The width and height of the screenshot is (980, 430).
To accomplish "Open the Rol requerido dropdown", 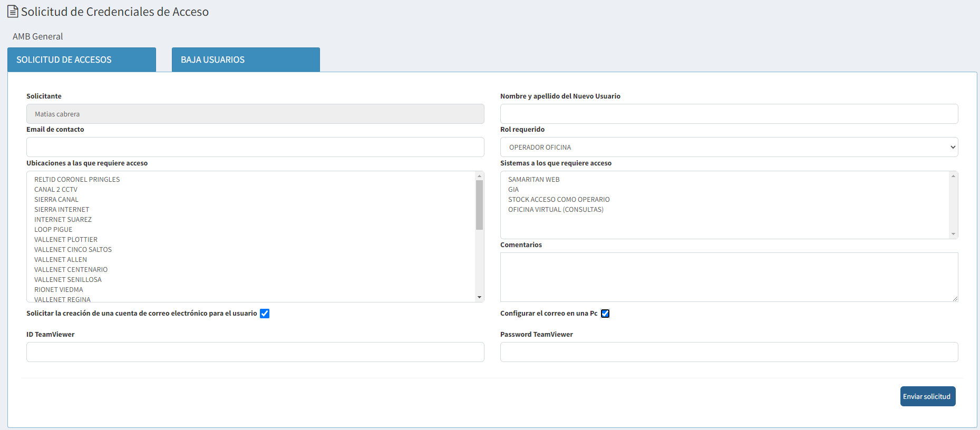I will (729, 147).
